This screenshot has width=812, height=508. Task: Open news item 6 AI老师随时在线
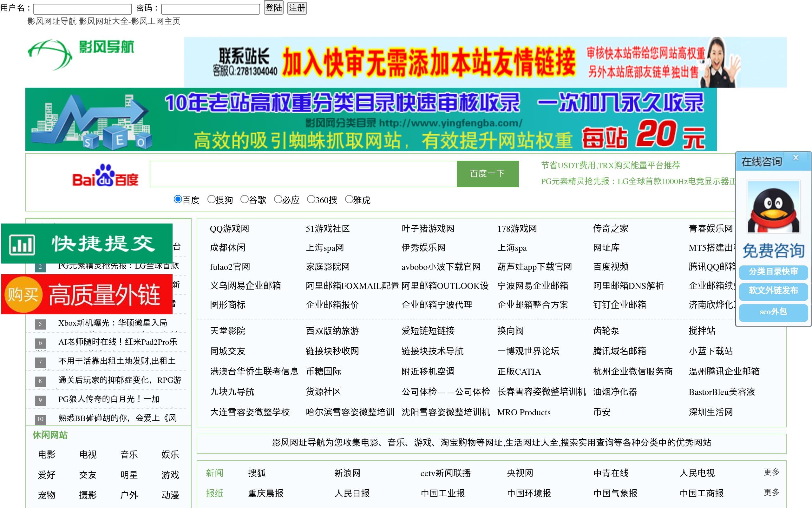tap(118, 342)
